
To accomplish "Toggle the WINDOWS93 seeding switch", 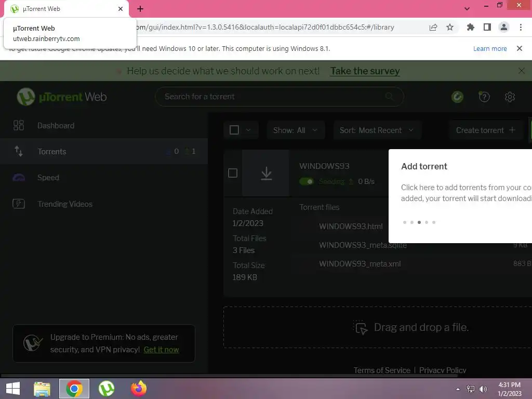I will (x=307, y=181).
